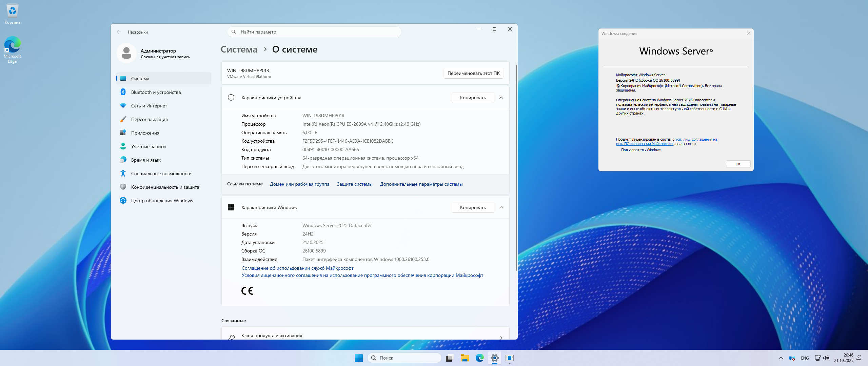Collapse the Характеристики устройства section

(x=501, y=98)
